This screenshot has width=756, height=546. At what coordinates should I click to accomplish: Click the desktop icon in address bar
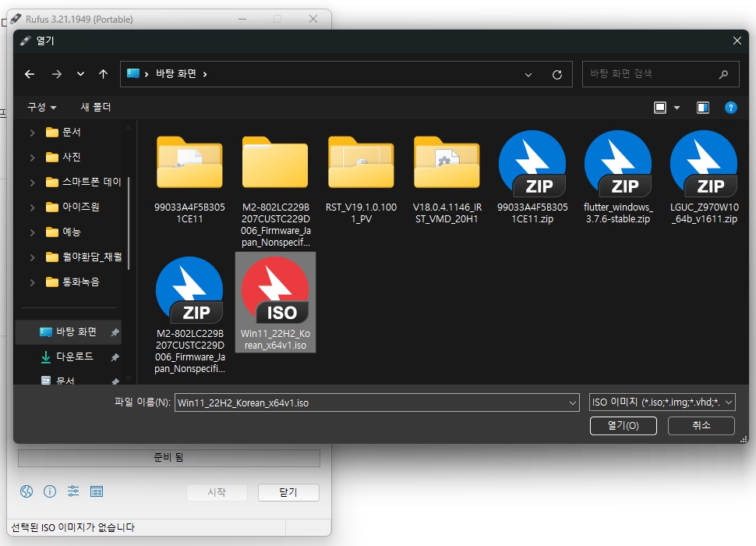(133, 73)
